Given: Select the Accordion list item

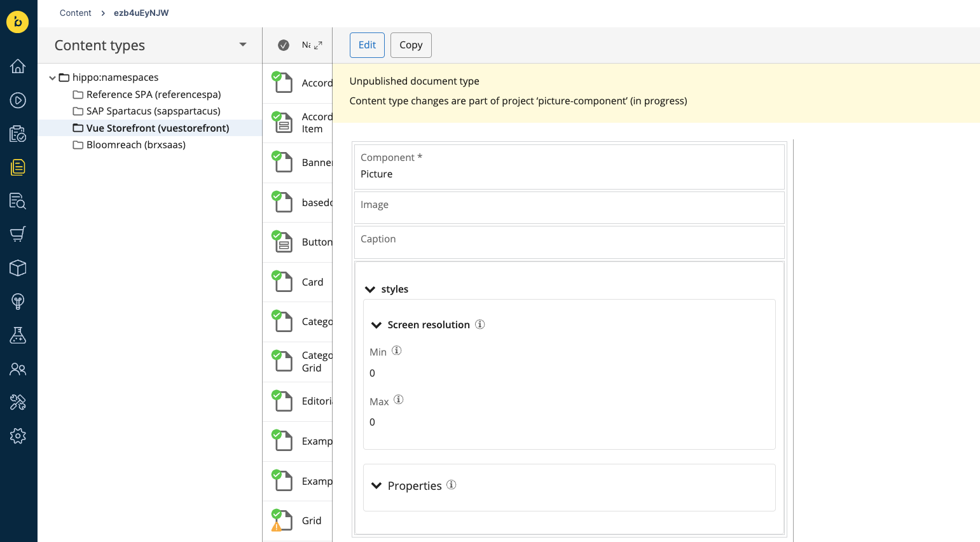Looking at the screenshot, I should tap(298, 83).
